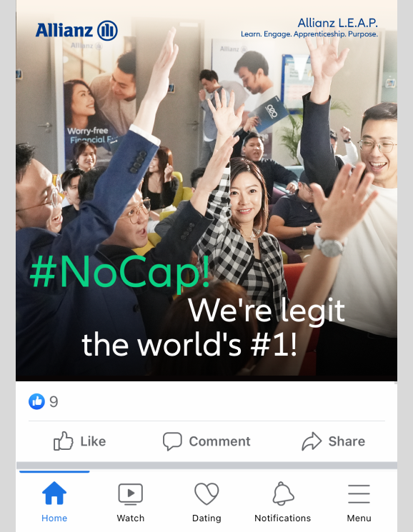The width and height of the screenshot is (413, 532).
Task: Open the Notifications bell icon
Action: coord(283,493)
